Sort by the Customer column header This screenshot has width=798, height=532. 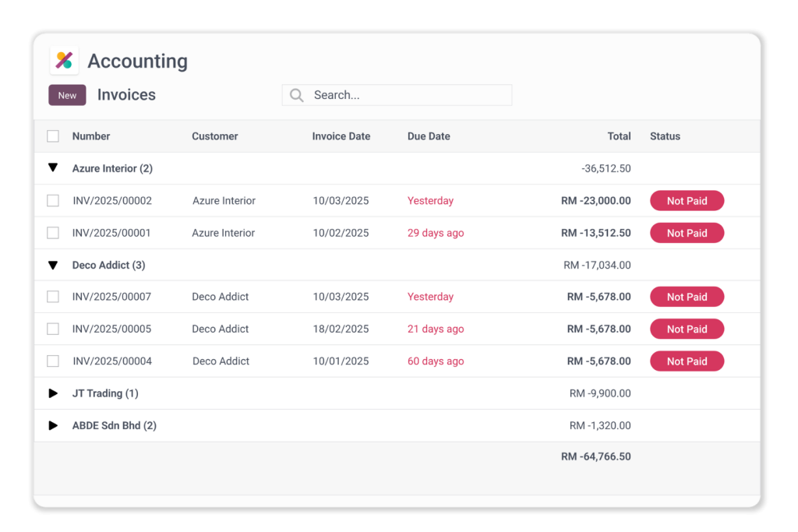pos(214,136)
